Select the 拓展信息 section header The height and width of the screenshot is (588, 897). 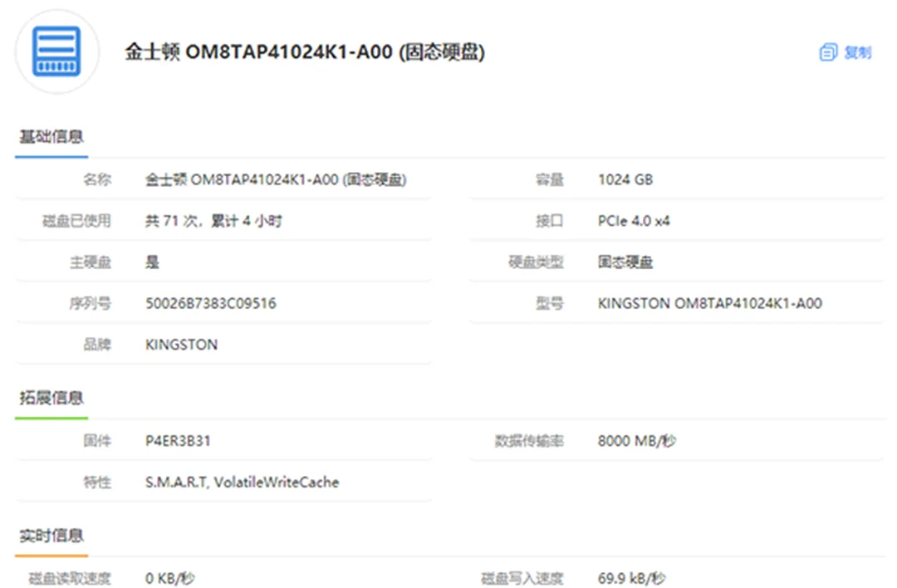[51, 398]
